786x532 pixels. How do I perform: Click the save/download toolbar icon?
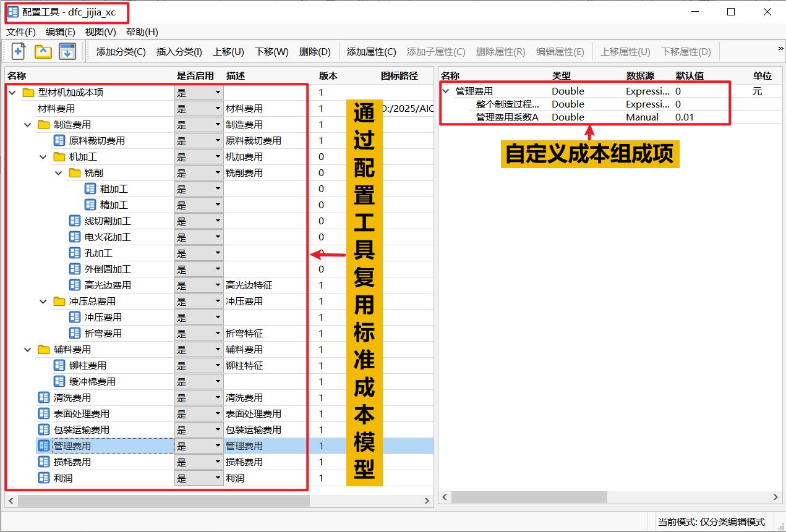coord(67,51)
